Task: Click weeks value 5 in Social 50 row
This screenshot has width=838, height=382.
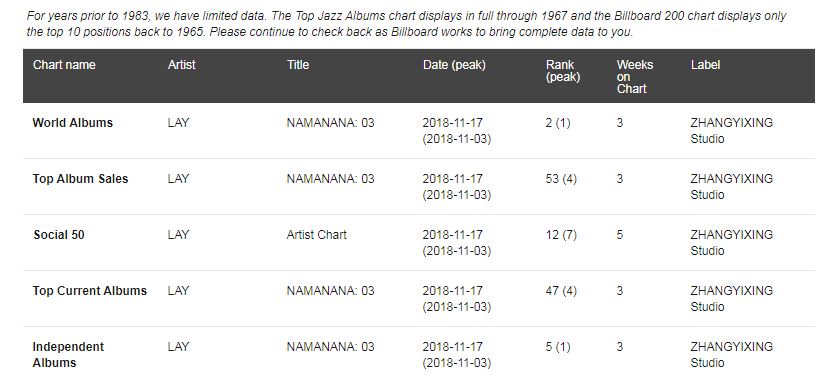Action: click(x=619, y=235)
